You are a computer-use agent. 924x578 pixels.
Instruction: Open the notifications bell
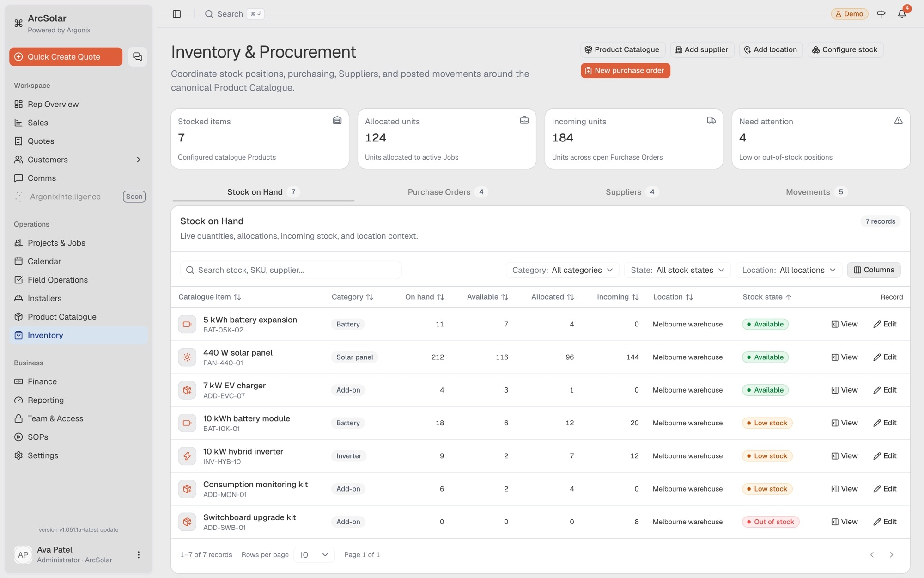[902, 14]
